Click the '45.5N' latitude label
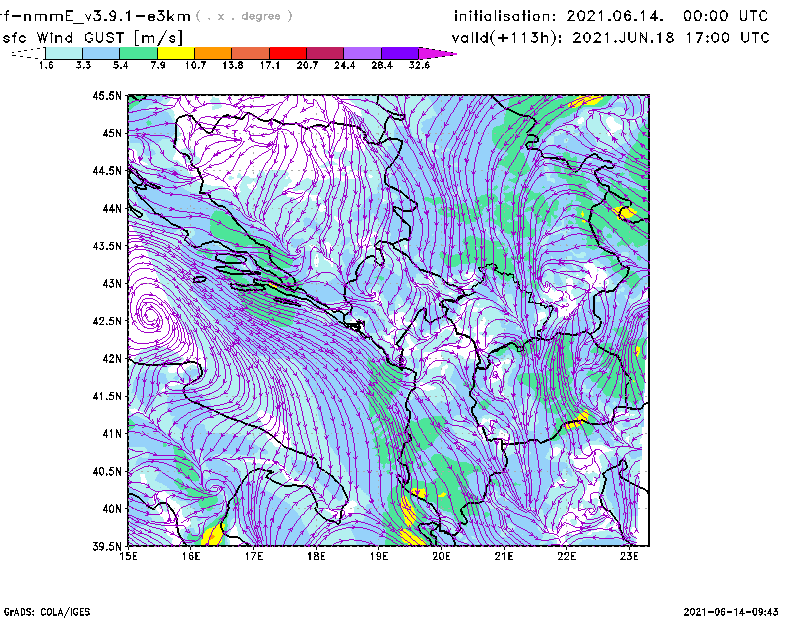Screen dimensions: 800x618 coord(107,95)
